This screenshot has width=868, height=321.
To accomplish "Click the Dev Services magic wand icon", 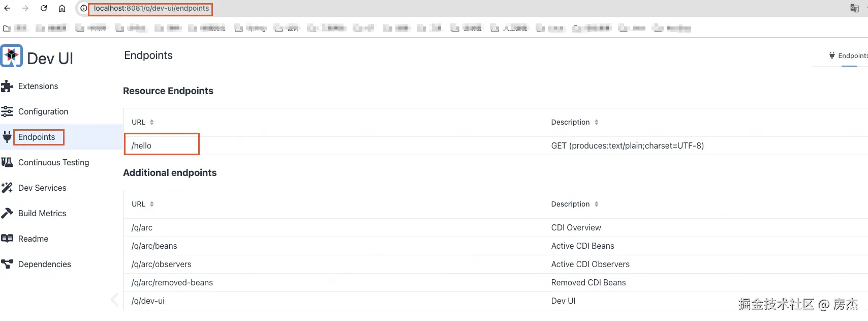I will tap(7, 188).
